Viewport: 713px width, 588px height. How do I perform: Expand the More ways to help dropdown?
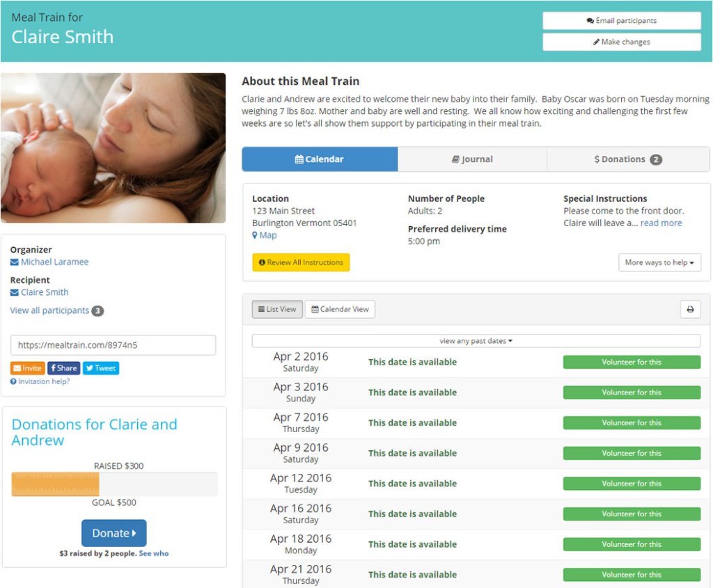coord(659,262)
